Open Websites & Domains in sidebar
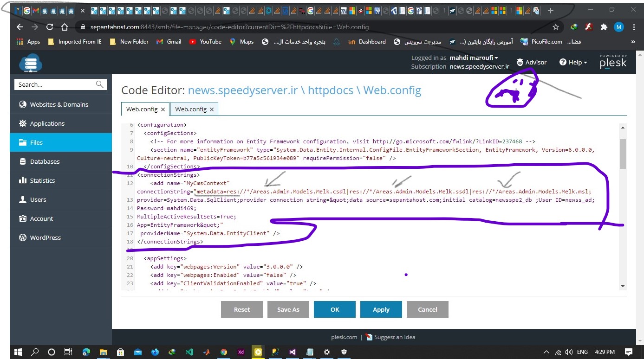Screen dimensions: 644x359 (x=61, y=104)
